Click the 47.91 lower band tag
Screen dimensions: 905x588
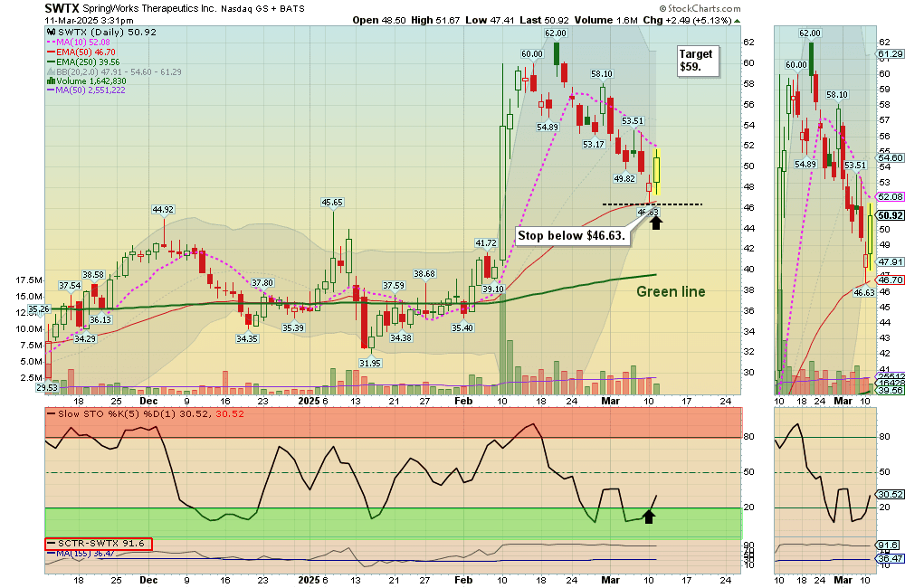(x=890, y=261)
